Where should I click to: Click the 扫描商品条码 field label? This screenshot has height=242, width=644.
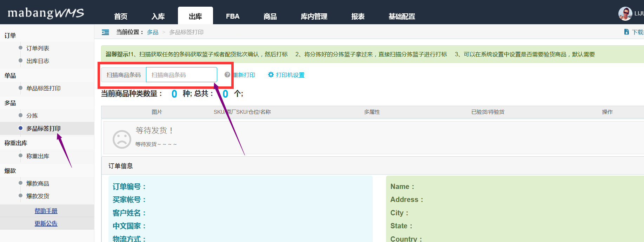124,75
